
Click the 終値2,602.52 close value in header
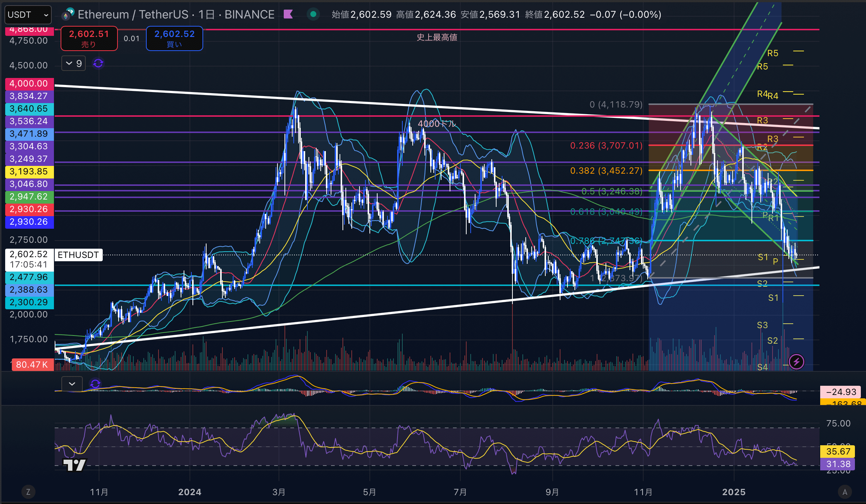(x=555, y=14)
